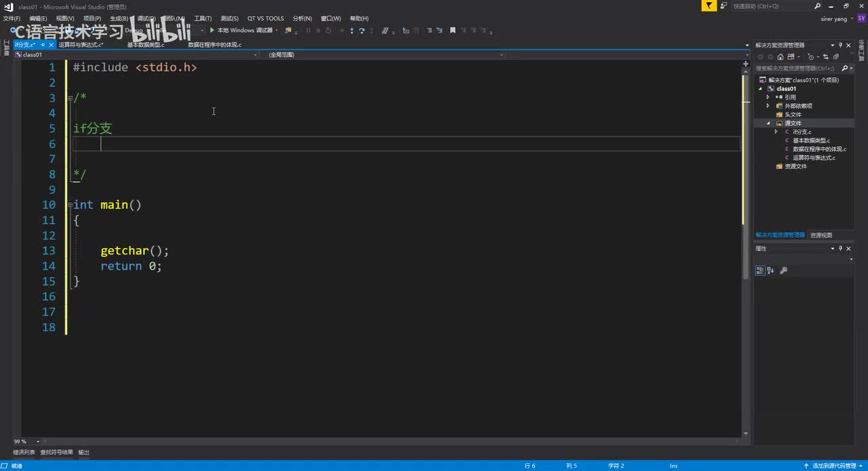The image size is (868, 471).
Task: Click the Step Over arrow in debug toolbar
Action: pos(362,31)
